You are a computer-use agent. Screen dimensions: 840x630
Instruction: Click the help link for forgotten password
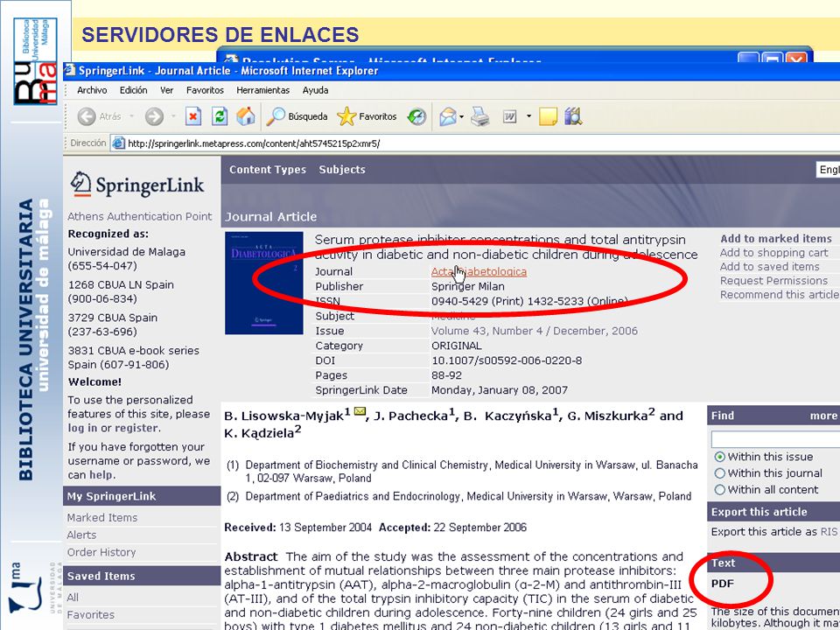[101, 475]
